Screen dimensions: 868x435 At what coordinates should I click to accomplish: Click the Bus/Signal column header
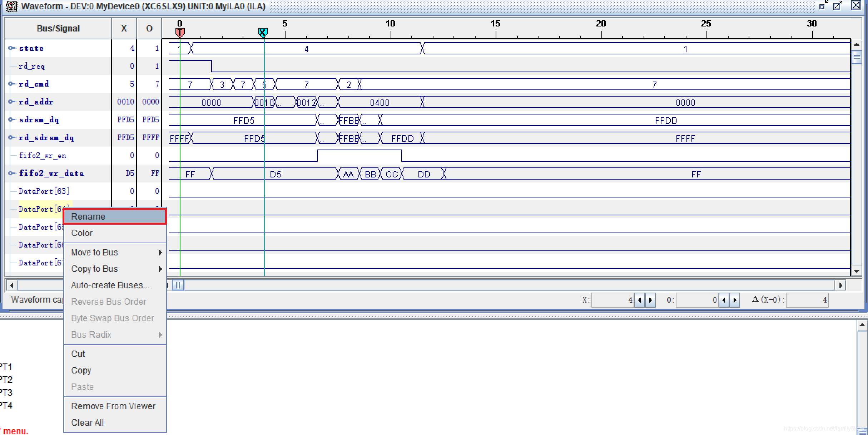click(58, 28)
